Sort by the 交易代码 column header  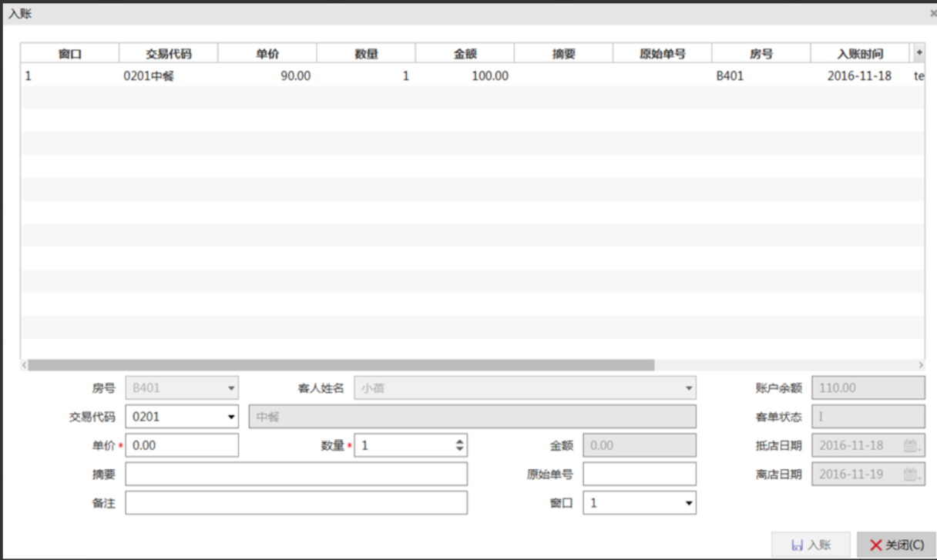pos(168,54)
